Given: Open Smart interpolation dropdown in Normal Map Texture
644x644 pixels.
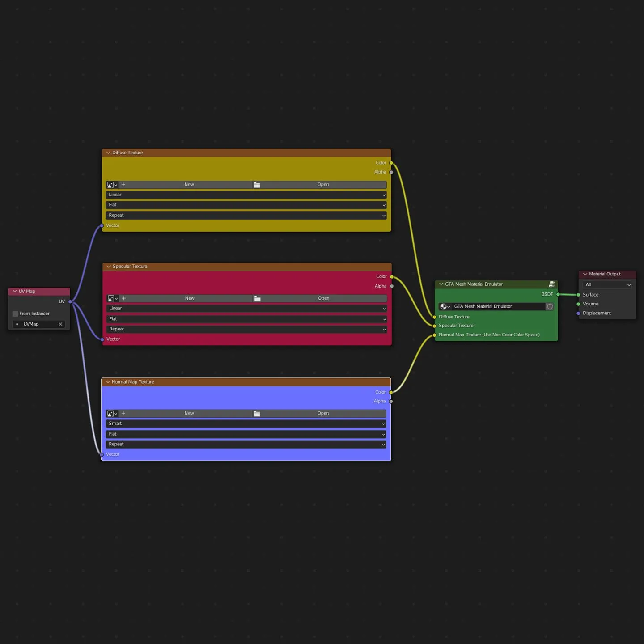Looking at the screenshot, I should tap(246, 424).
